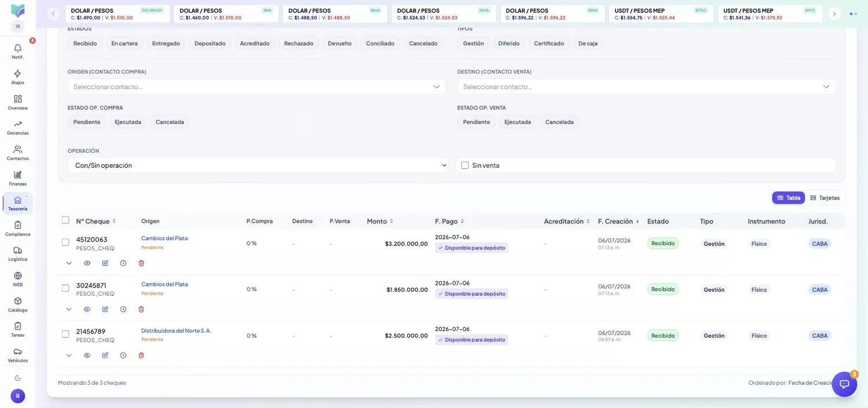
Task: Switch to Tarjetas view
Action: click(x=825, y=198)
